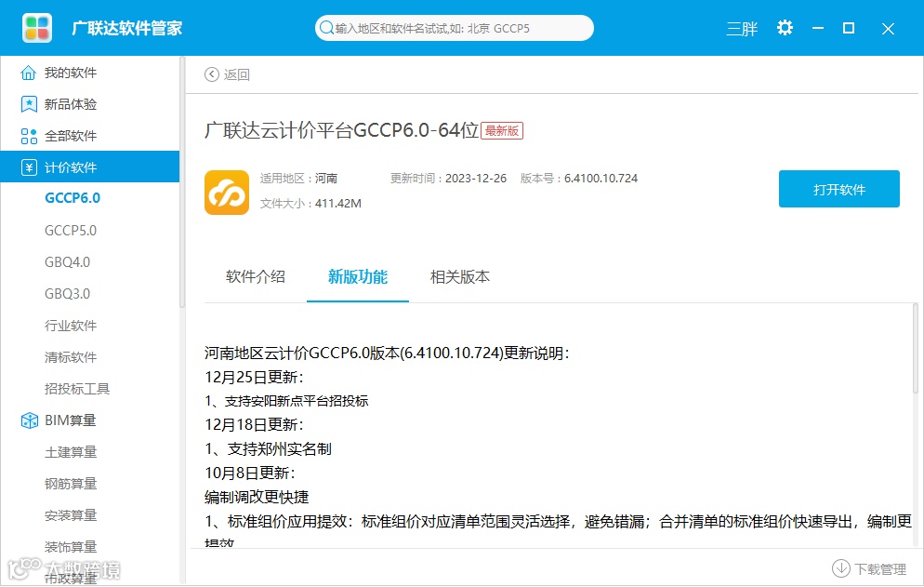Select GBQ4.0 in the sidebar
Image resolution: width=924 pixels, height=587 pixels.
[x=67, y=262]
